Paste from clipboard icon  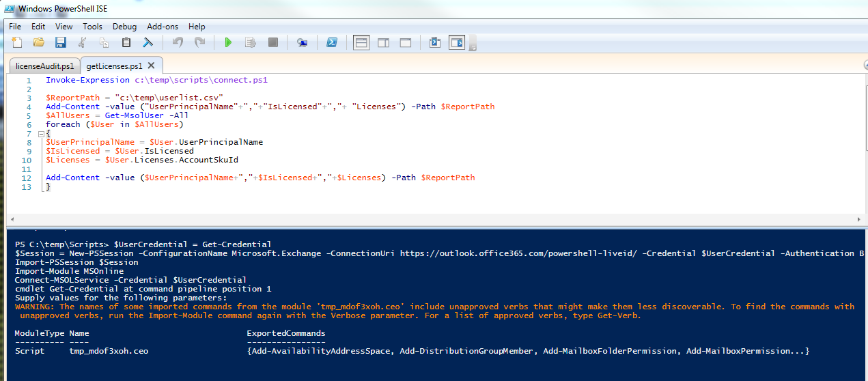coord(126,43)
